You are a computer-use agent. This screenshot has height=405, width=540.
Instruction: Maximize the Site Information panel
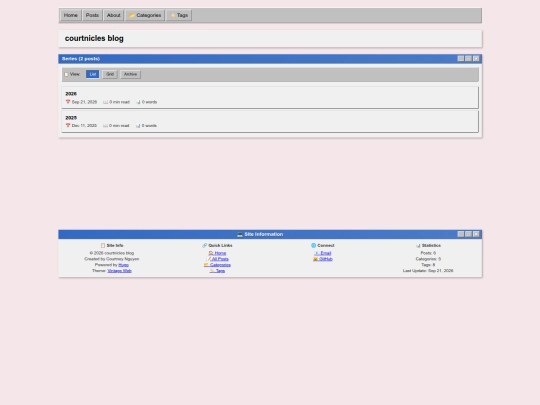pyautogui.click(x=468, y=234)
